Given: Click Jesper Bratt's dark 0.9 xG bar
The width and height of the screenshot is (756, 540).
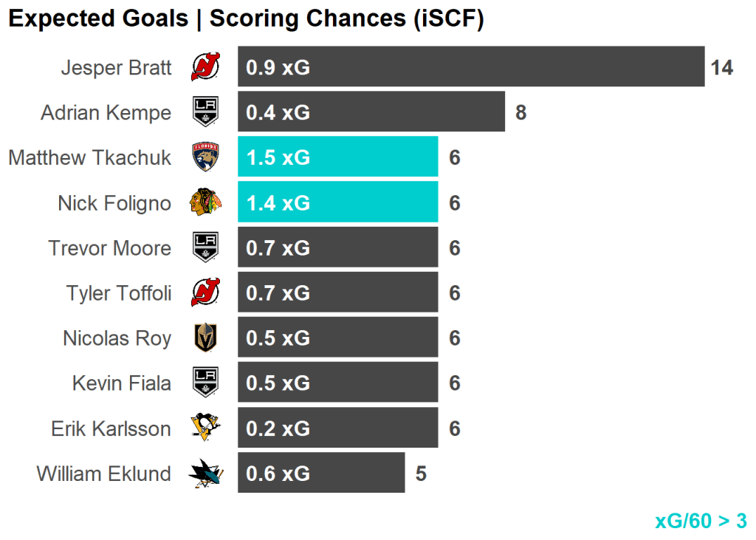Looking at the screenshot, I should [x=470, y=67].
